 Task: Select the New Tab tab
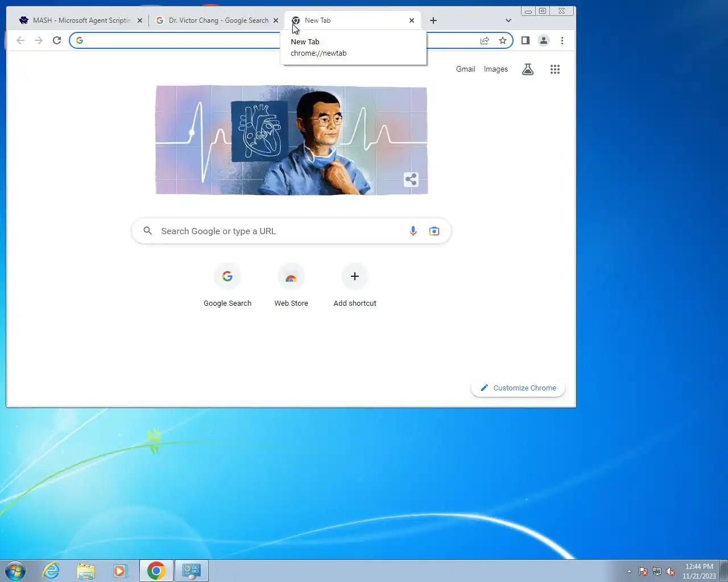pyautogui.click(x=353, y=20)
